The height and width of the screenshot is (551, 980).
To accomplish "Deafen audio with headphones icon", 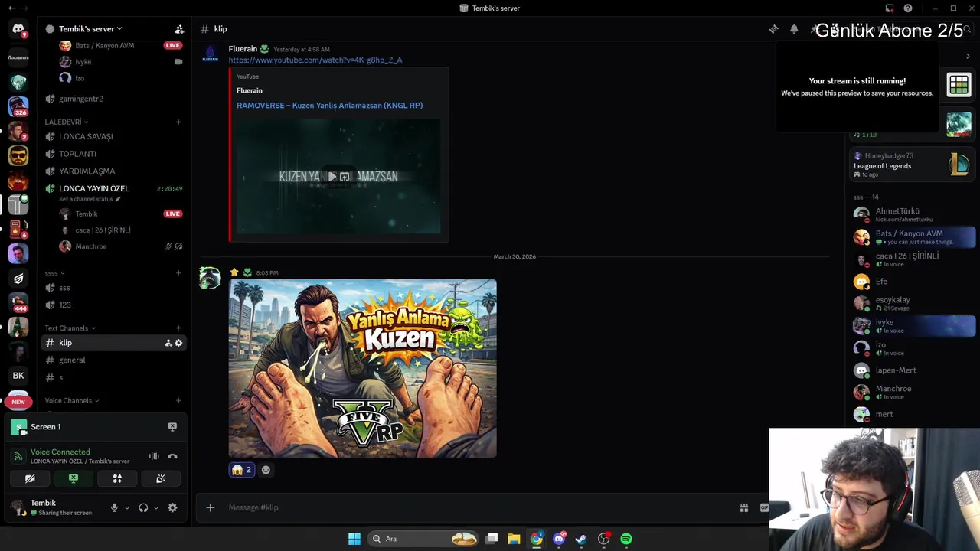I will pyautogui.click(x=143, y=507).
